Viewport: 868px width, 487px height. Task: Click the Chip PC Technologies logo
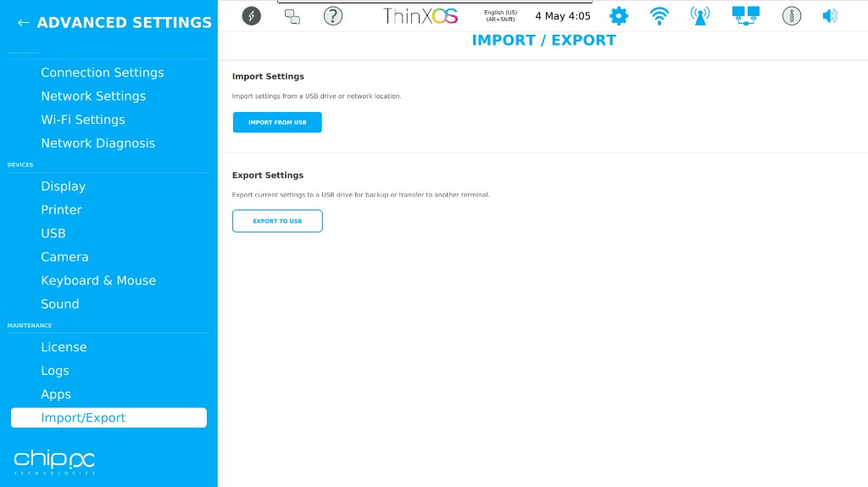pos(54,462)
